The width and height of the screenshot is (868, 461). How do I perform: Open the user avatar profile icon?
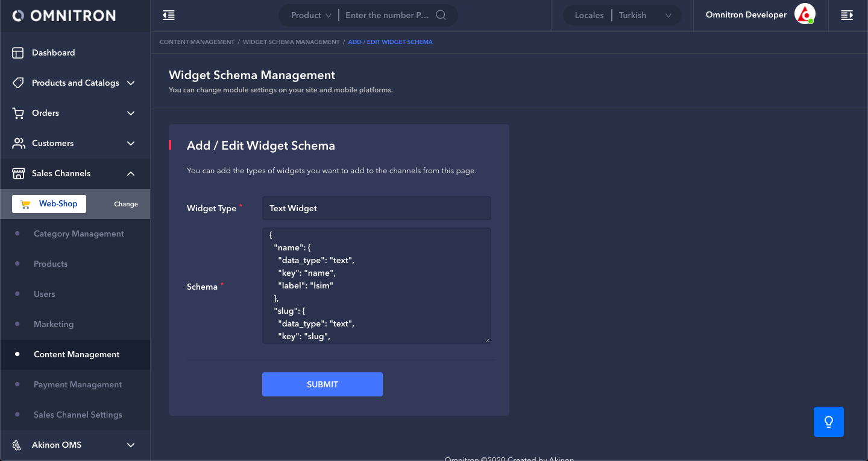804,14
